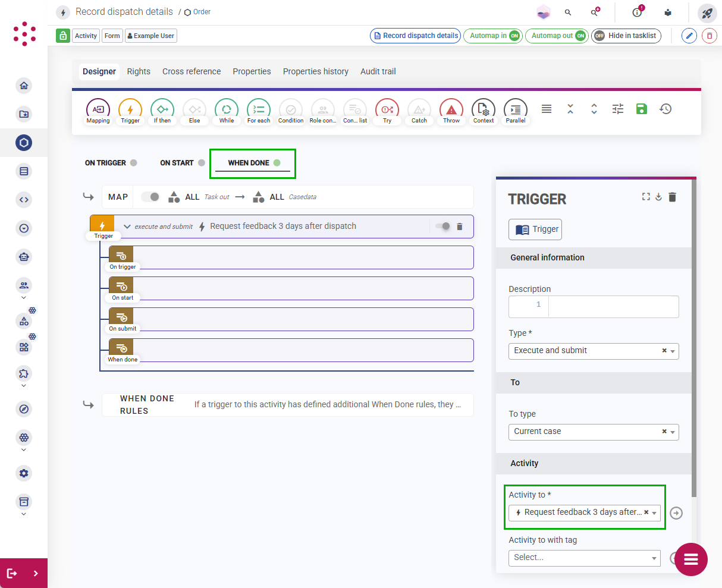Image resolution: width=722 pixels, height=588 pixels.
Task: Click the Example User tag
Action: pyautogui.click(x=151, y=36)
